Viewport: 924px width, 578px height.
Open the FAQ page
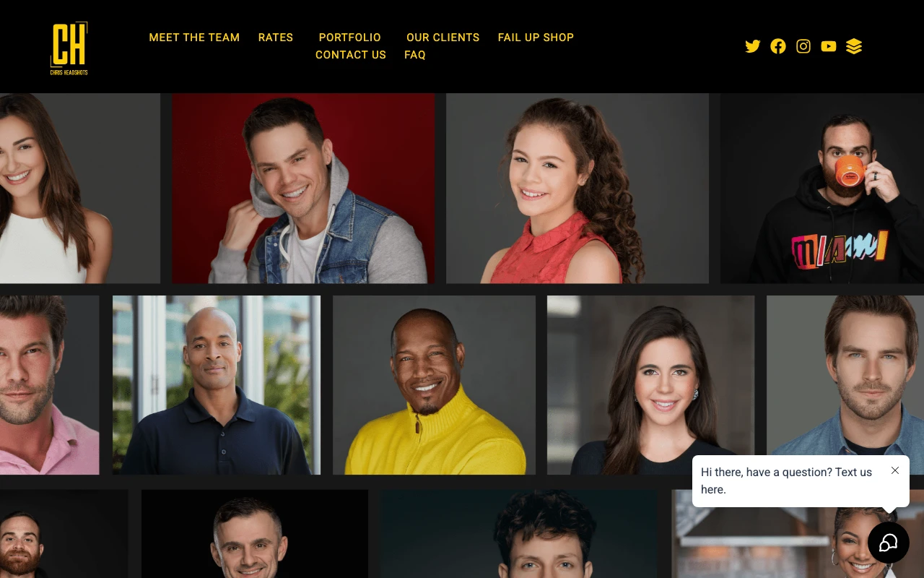(x=415, y=55)
